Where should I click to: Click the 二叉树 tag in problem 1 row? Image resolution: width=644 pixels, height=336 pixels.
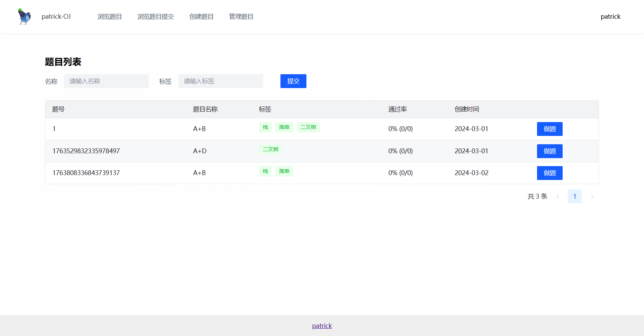[308, 127]
